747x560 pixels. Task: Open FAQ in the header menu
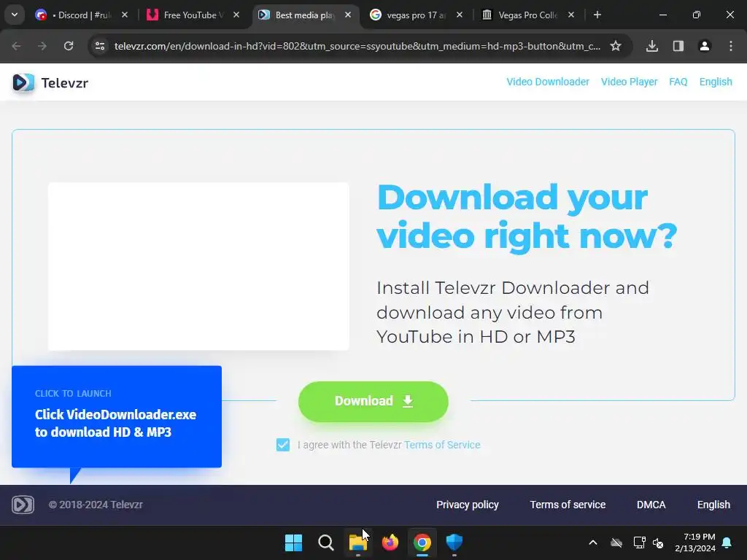point(678,82)
